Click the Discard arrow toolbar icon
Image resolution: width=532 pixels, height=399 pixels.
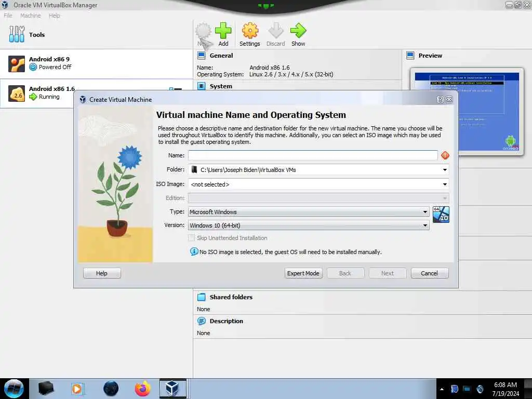(x=275, y=31)
